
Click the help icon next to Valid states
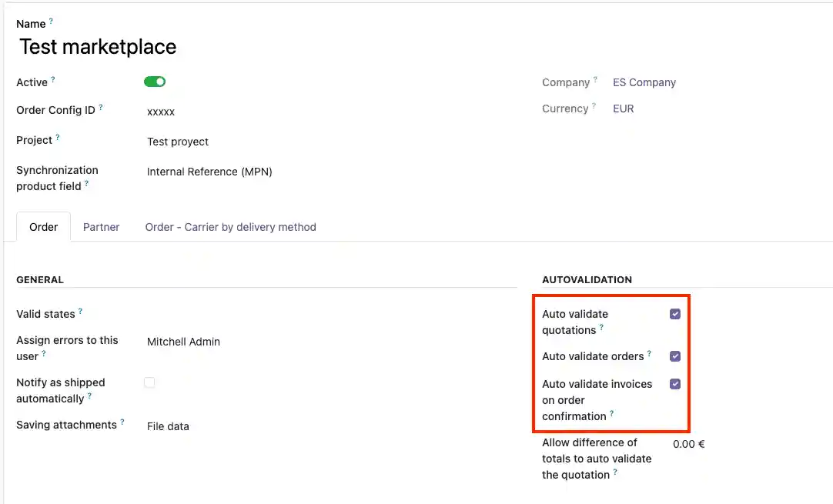pos(80,312)
